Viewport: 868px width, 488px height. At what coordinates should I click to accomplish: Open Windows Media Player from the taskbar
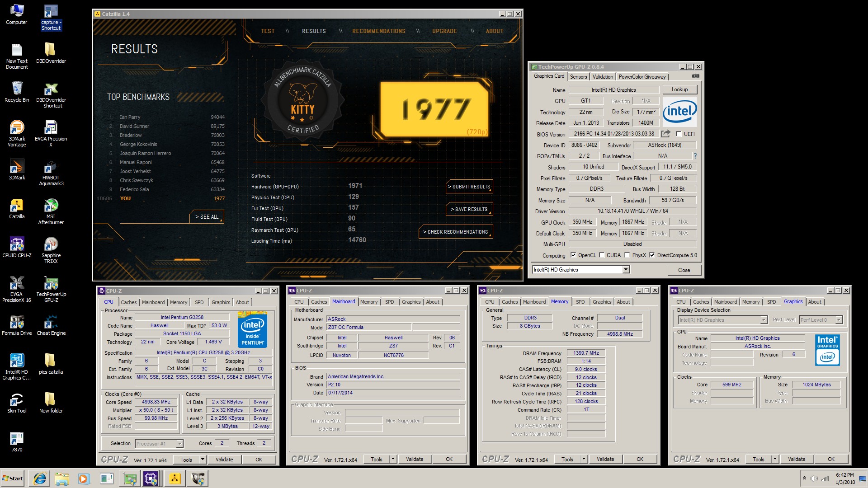click(x=84, y=479)
